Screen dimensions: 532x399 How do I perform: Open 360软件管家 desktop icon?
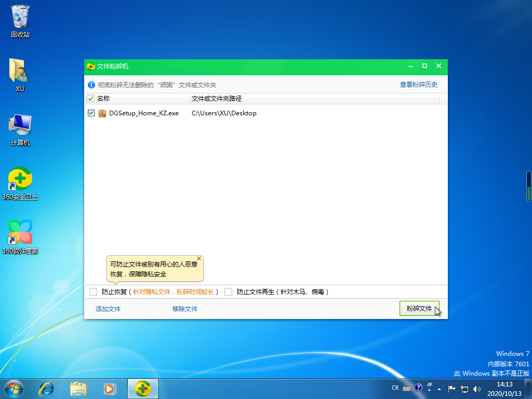20,234
